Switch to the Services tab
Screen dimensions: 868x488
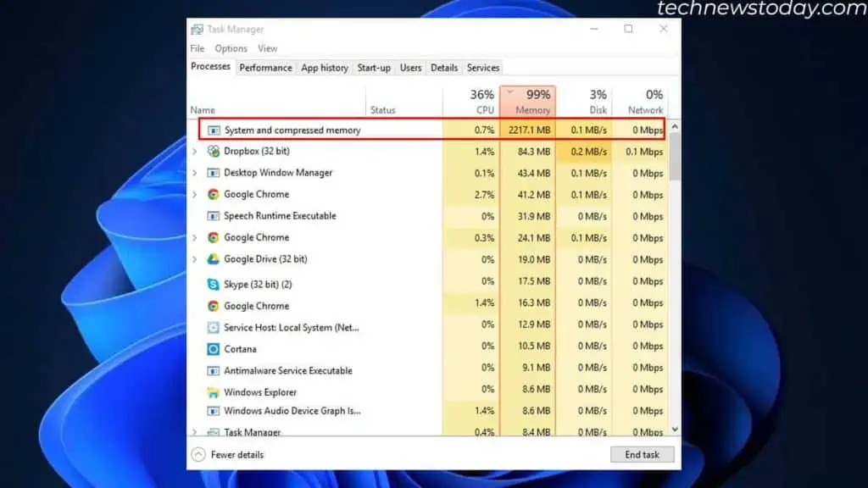[x=482, y=68]
